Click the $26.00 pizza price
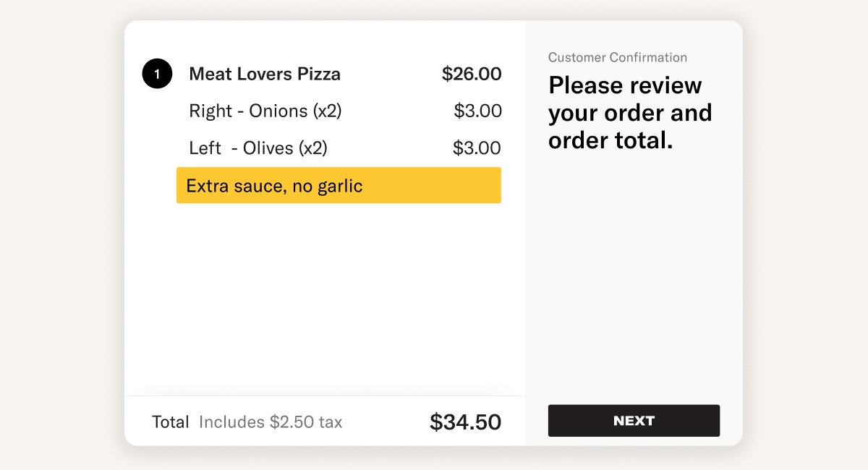The height and width of the screenshot is (470, 868). (472, 74)
